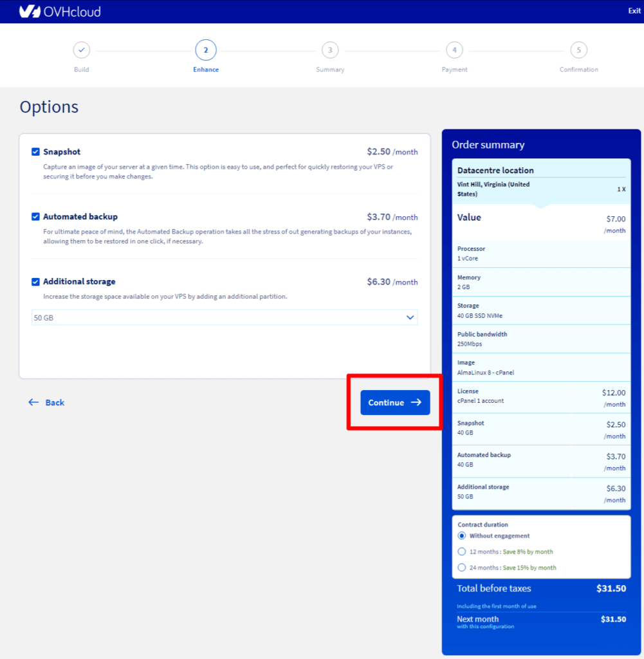Click step 5 Confirmation circle
Screen dimensions: 644x659
coord(578,50)
